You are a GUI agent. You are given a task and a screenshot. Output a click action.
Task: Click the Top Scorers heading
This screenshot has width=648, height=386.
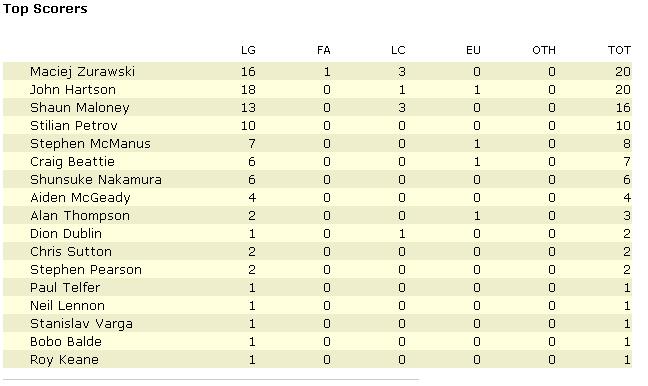click(45, 9)
